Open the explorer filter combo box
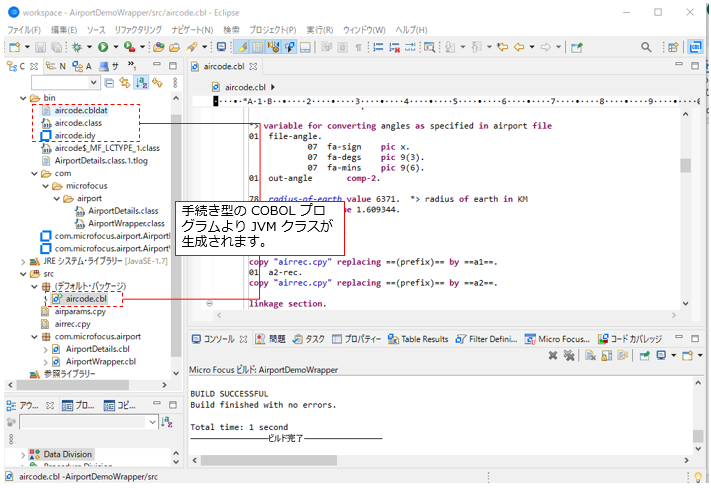Screen dimensions: 711x490 click(65, 82)
